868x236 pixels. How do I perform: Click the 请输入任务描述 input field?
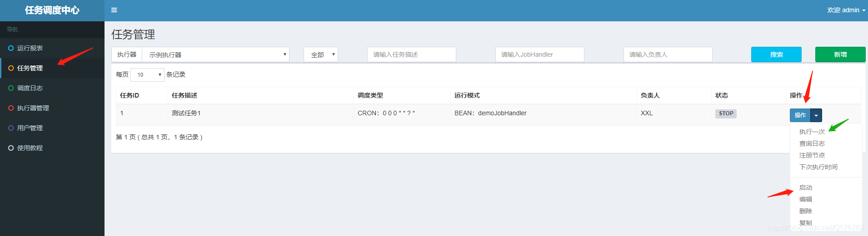(412, 54)
